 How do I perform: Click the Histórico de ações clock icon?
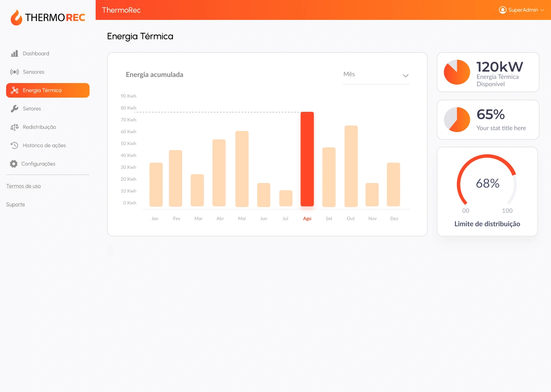(15, 145)
